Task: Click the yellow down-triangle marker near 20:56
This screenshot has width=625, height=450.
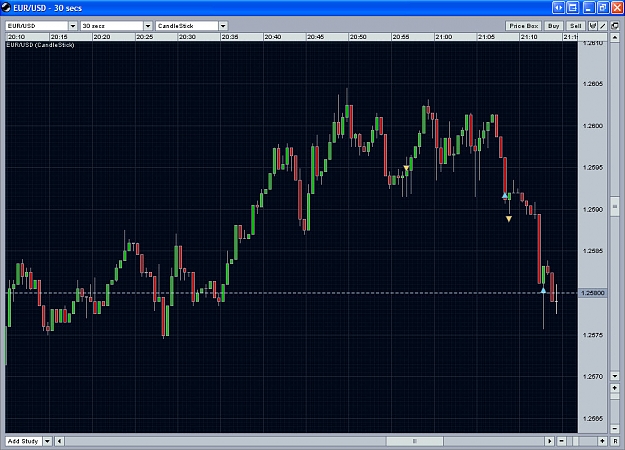Action: tap(406, 168)
